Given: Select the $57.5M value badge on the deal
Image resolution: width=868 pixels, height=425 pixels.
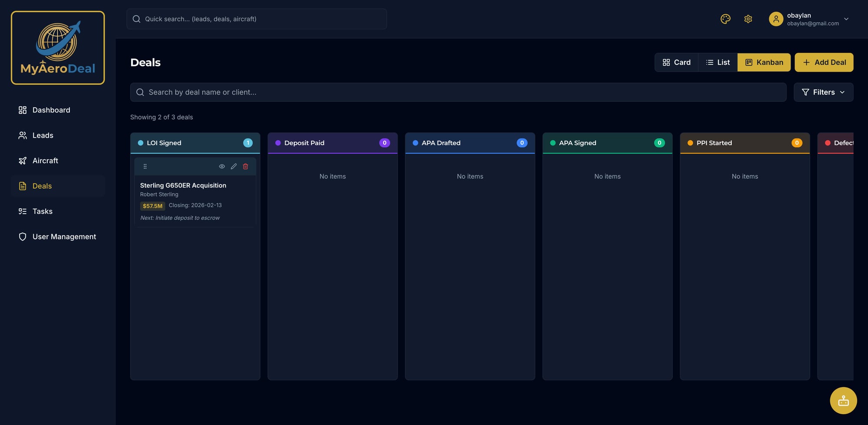Looking at the screenshot, I should (x=152, y=206).
